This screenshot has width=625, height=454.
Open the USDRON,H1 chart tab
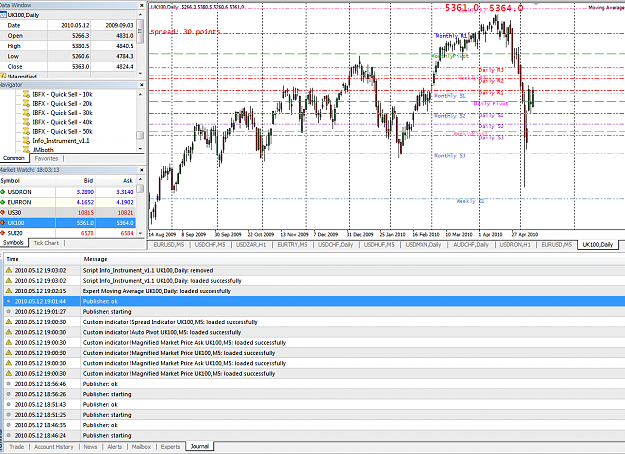click(x=515, y=244)
